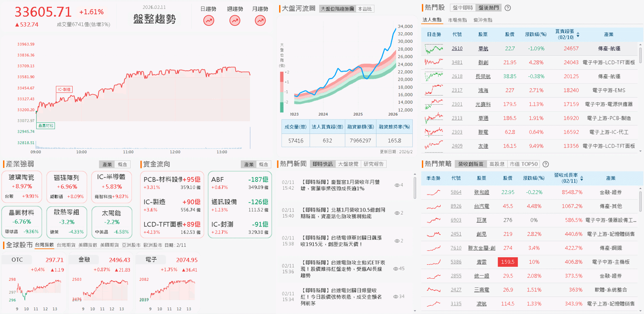Viewport: 644px width, 314px height.
Task: Sort hot stocks by 買賣超張 column arrow
Action: pyautogui.click(x=578, y=34)
